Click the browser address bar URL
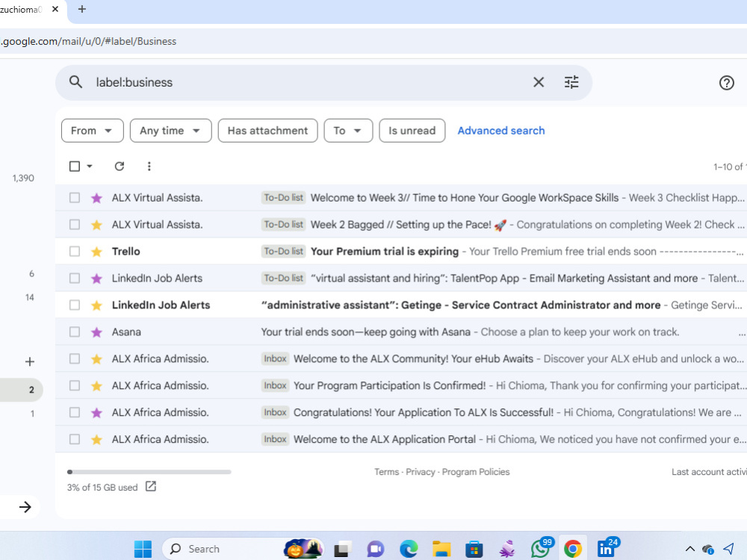Viewport: 747px width, 560px height. click(x=89, y=41)
